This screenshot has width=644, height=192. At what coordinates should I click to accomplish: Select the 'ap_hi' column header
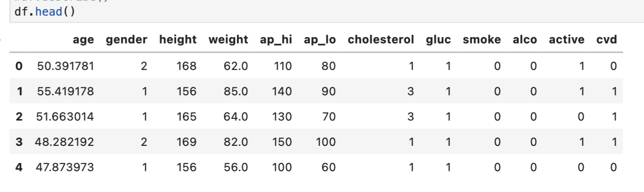pos(276,40)
